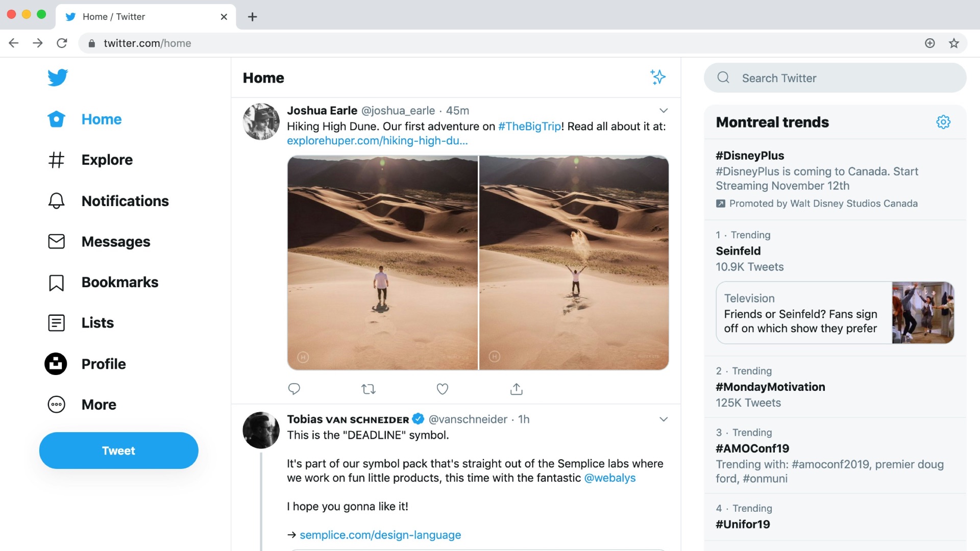The image size is (980, 551).
Task: Like Joshua Earle's tweet with heart icon
Action: point(443,389)
